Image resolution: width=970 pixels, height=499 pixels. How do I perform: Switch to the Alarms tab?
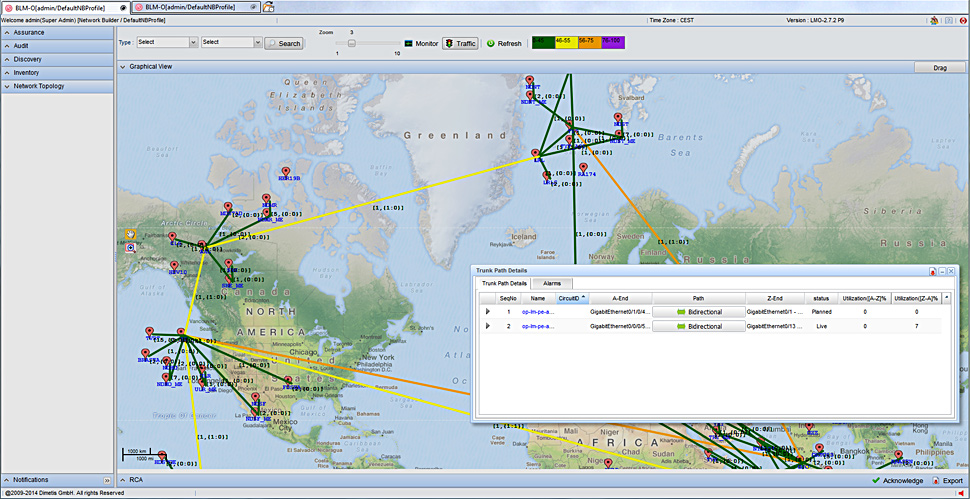click(x=551, y=284)
